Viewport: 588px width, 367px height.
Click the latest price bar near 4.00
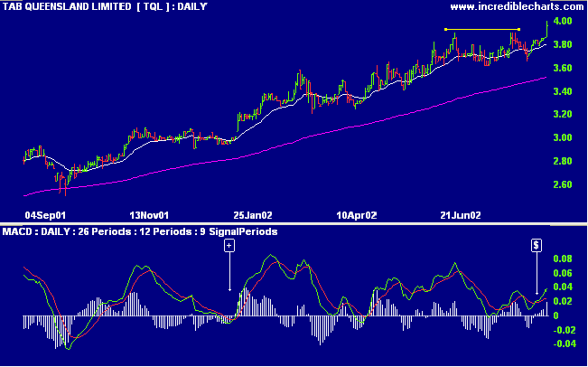pos(547,29)
